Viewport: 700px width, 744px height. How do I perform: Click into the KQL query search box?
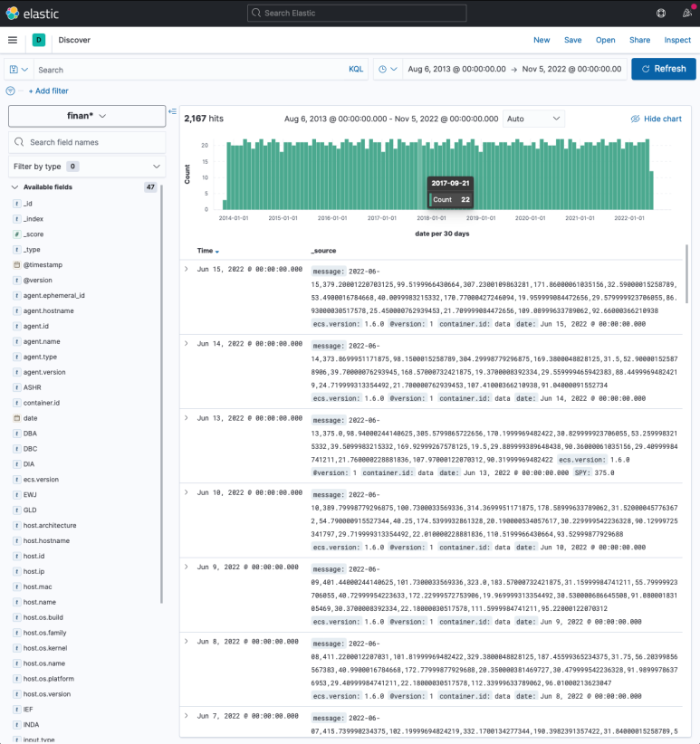tap(190, 70)
